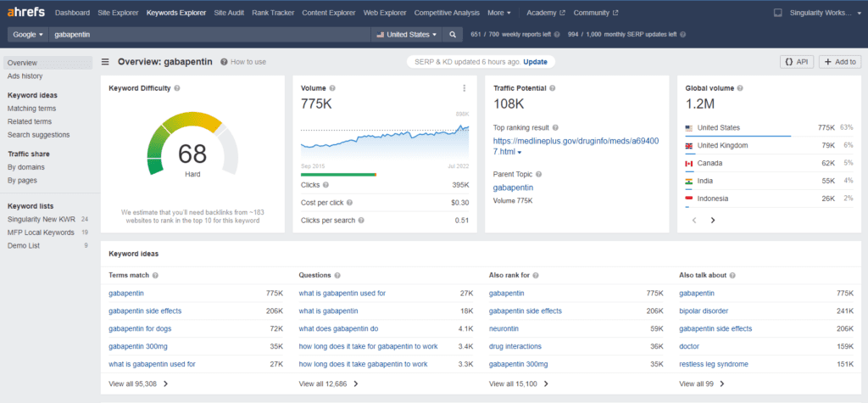
Task: Open the Google search engine dropdown
Action: point(28,35)
